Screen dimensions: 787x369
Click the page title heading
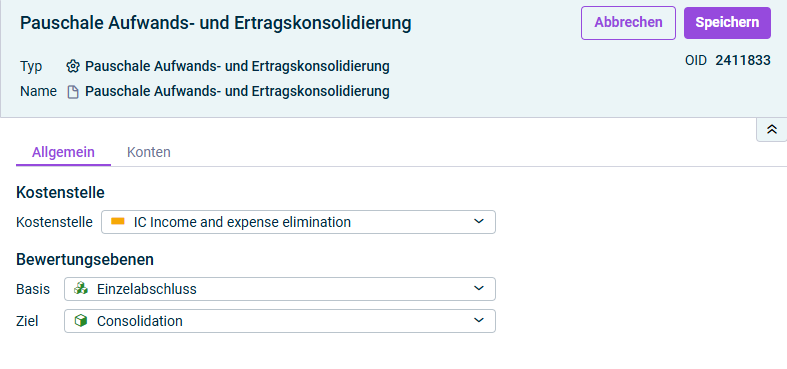pyautogui.click(x=215, y=23)
